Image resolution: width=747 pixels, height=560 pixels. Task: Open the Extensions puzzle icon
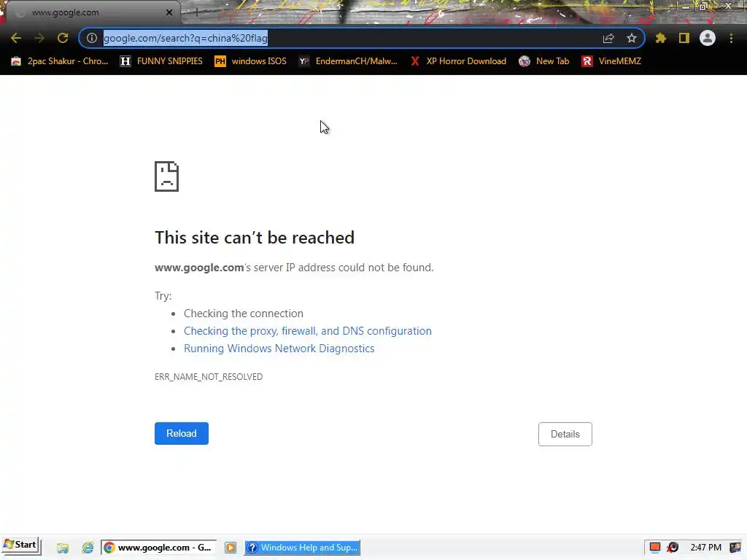pyautogui.click(x=661, y=38)
